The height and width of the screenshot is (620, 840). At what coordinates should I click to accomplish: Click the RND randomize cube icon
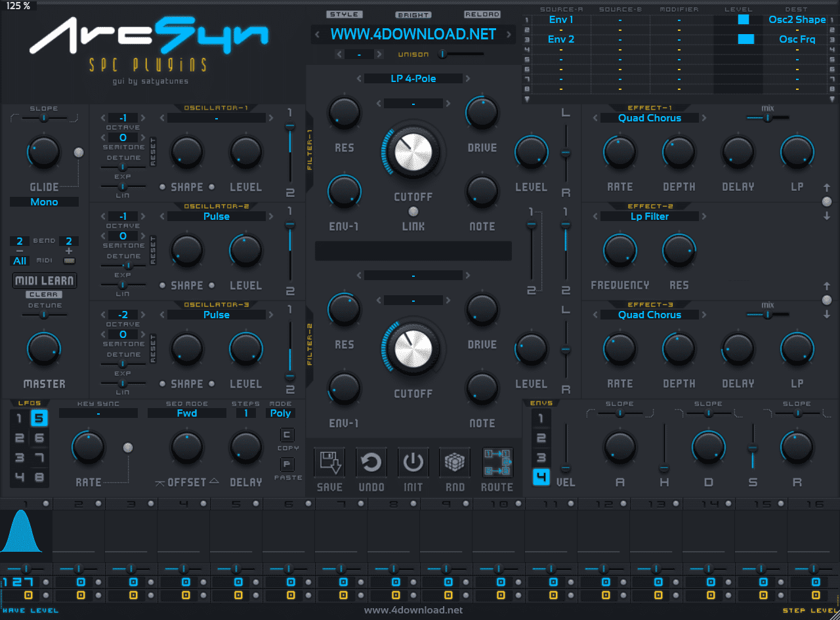(455, 463)
